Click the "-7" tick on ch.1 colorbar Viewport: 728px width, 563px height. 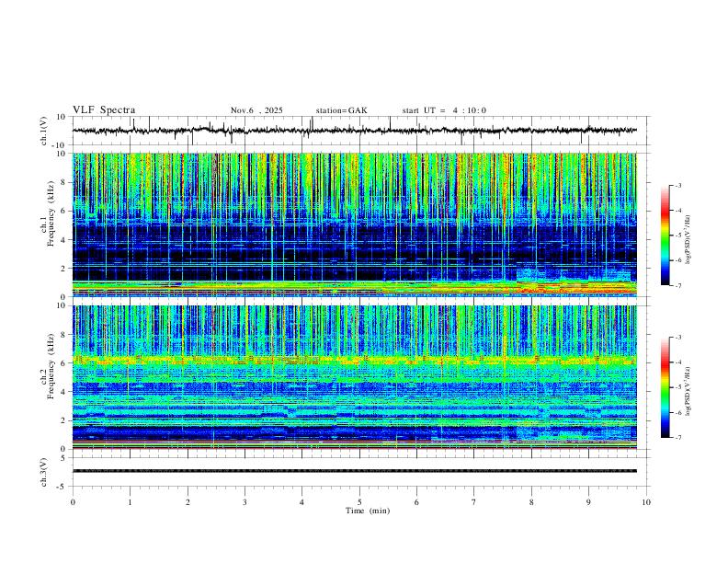677,285
